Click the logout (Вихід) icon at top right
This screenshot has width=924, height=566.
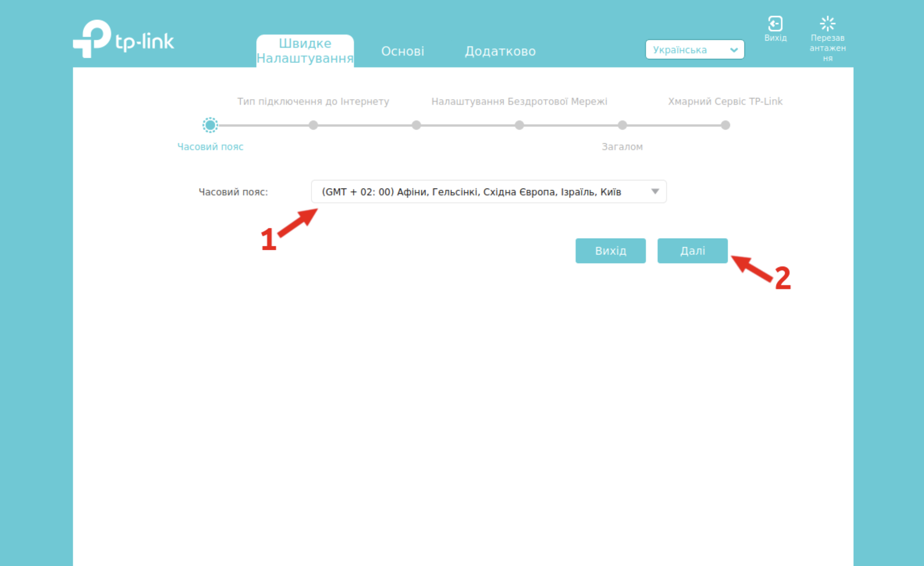[x=775, y=24]
